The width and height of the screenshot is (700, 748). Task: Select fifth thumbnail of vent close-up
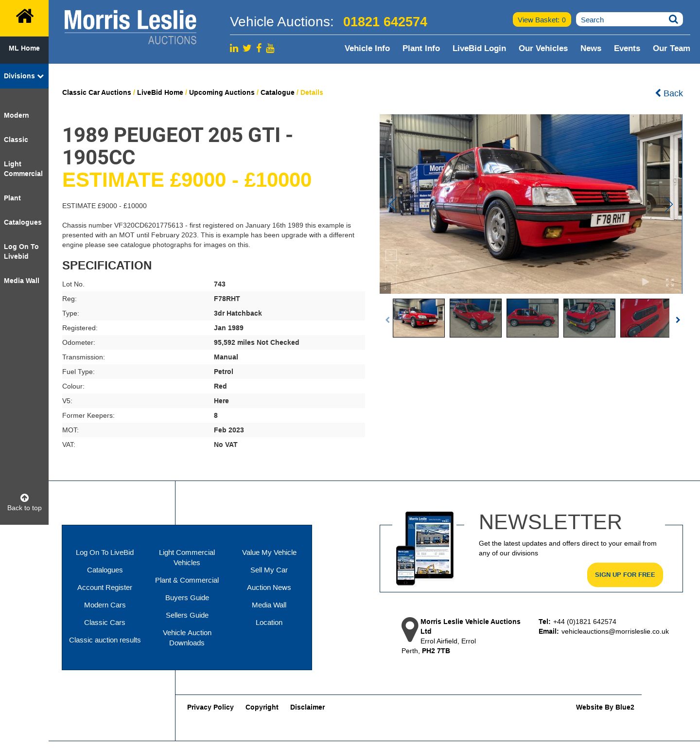pos(645,318)
